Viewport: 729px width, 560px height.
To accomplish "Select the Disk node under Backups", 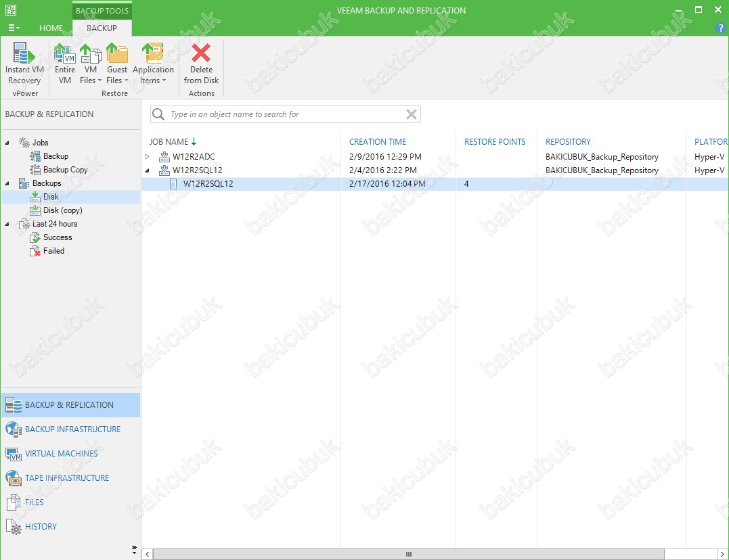I will pos(51,197).
